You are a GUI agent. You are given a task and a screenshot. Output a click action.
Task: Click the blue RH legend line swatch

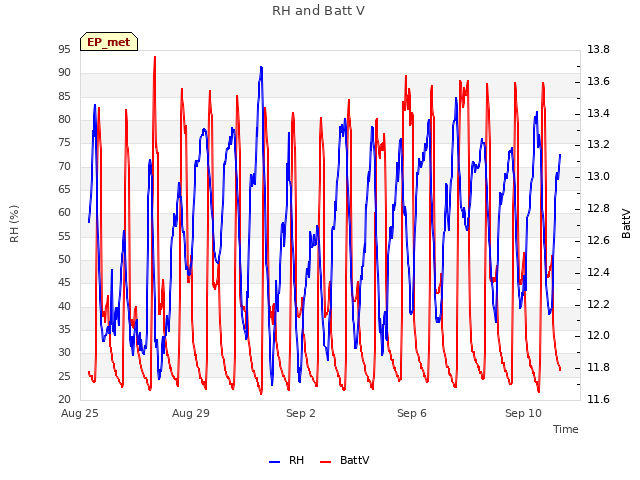click(x=274, y=462)
